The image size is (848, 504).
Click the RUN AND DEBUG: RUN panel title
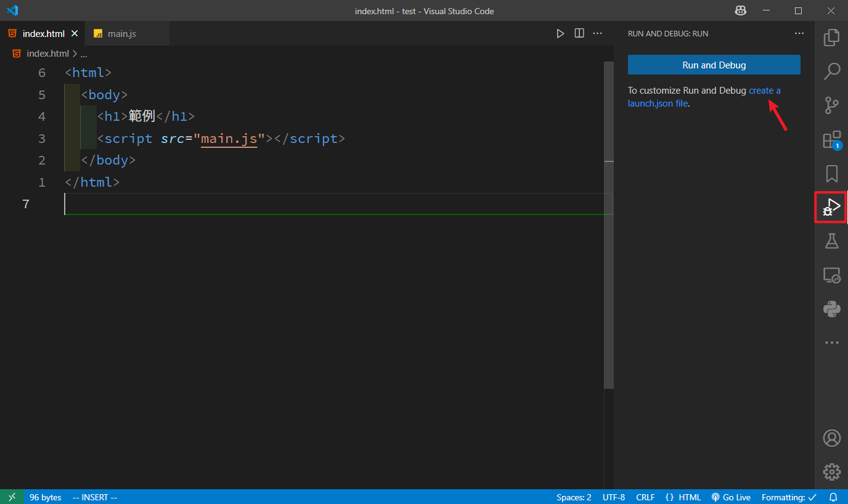[x=667, y=33]
